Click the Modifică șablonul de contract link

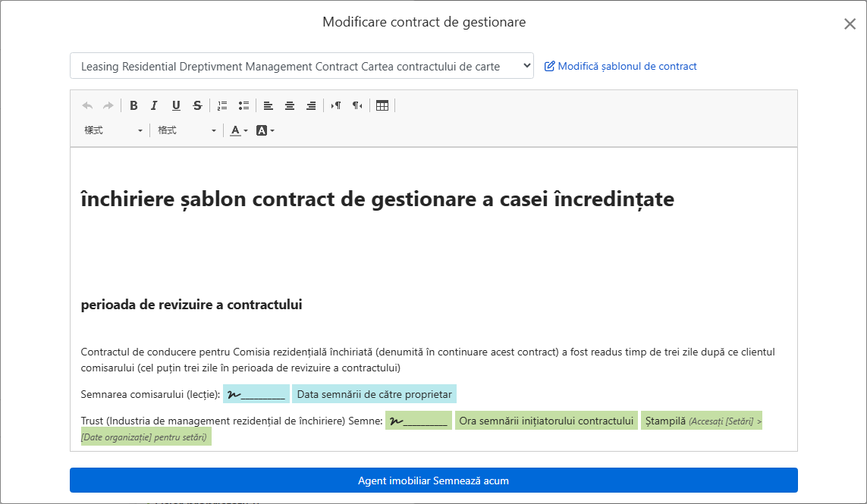620,67
